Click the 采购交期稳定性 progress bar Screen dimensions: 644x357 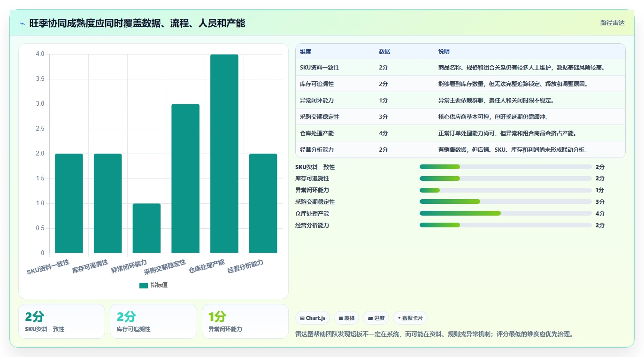click(x=506, y=202)
